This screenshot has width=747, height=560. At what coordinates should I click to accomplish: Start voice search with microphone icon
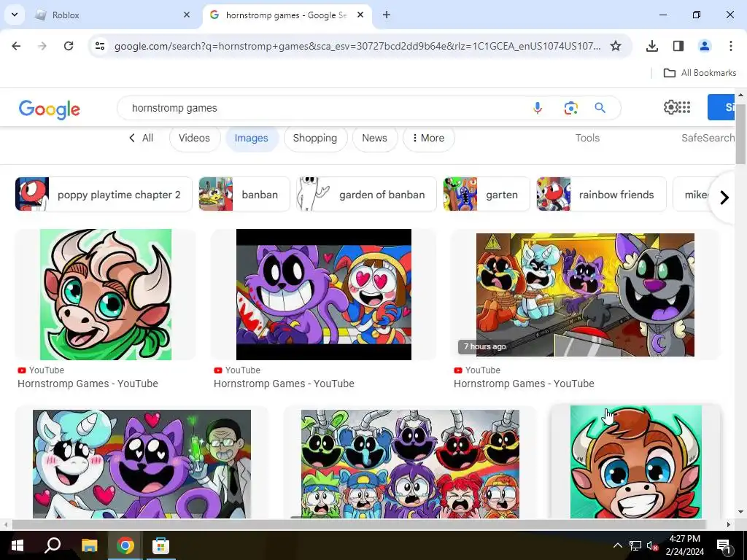point(538,108)
